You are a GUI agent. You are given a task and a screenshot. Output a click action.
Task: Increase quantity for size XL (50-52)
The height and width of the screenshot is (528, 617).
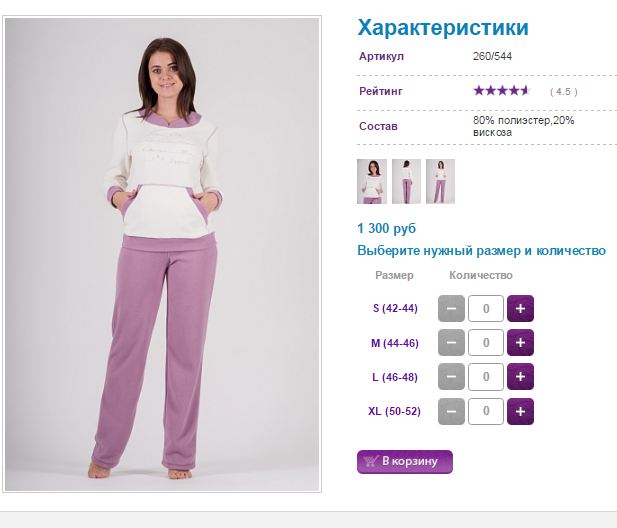(x=520, y=412)
